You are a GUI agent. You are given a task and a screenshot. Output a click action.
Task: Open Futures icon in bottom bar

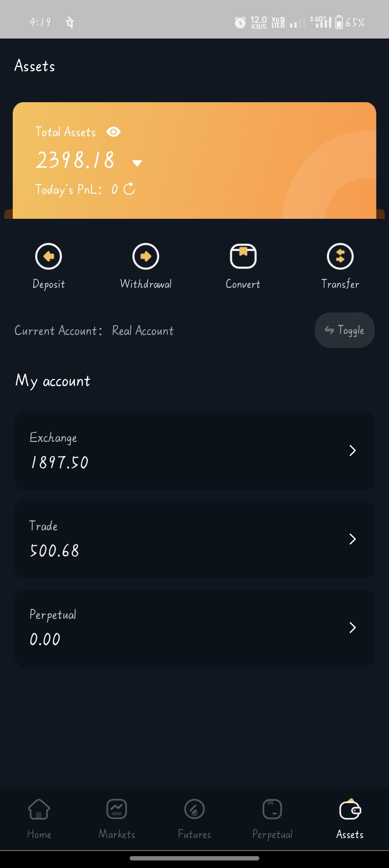[194, 809]
